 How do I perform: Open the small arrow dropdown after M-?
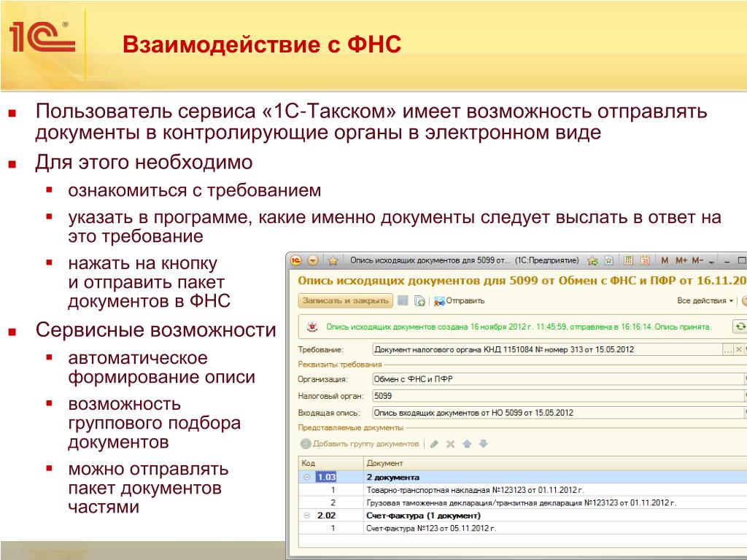712,262
